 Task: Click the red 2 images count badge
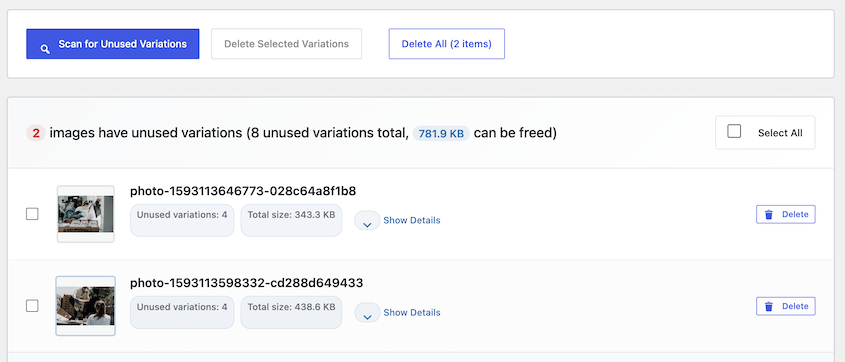coord(36,133)
